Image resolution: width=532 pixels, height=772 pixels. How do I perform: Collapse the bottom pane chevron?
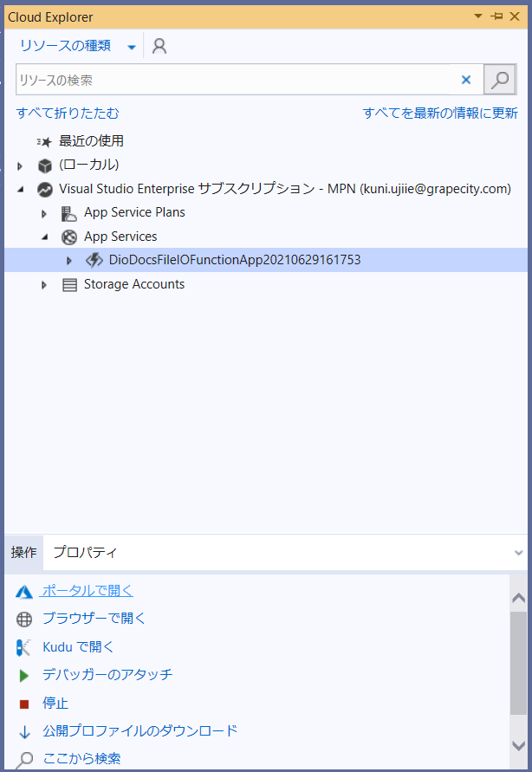click(x=518, y=553)
